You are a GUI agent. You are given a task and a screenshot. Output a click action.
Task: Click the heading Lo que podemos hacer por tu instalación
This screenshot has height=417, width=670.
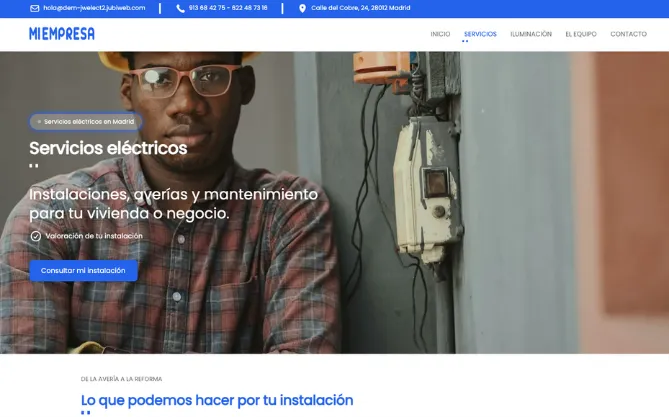(217, 400)
